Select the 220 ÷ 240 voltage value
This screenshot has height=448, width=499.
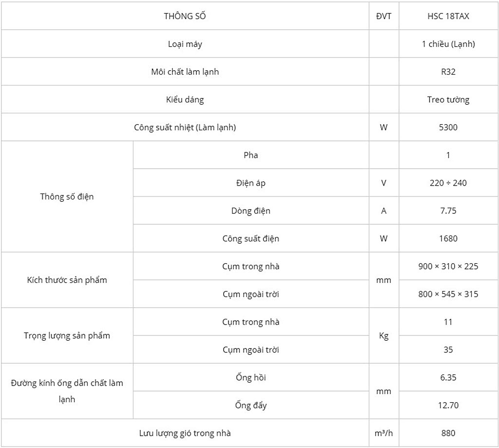click(448, 183)
